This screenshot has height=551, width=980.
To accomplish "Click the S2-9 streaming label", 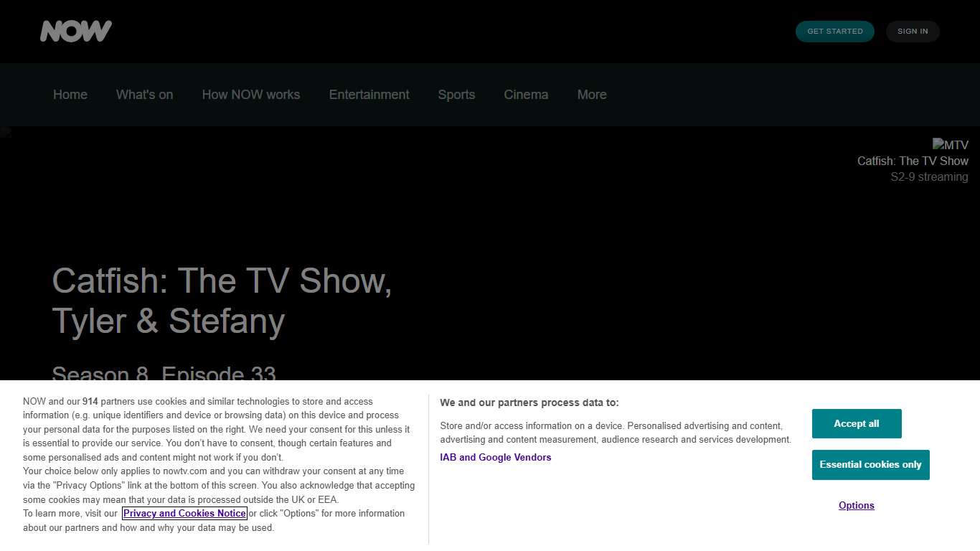I will [929, 176].
